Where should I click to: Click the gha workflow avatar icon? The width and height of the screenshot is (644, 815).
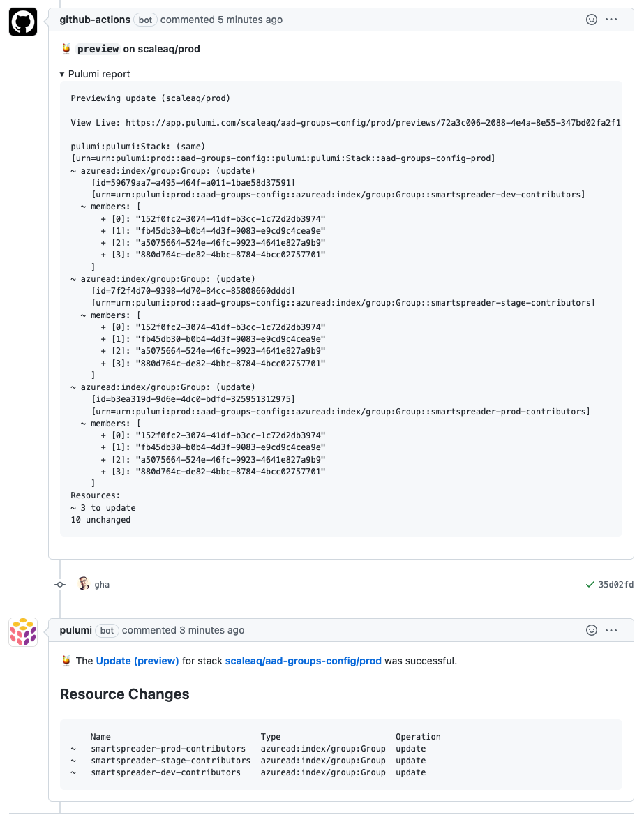click(x=84, y=584)
